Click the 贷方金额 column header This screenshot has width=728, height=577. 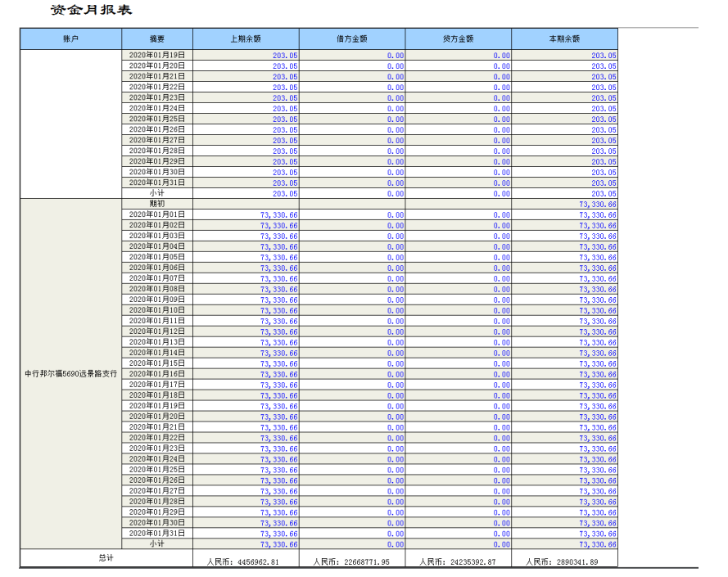tap(459, 39)
